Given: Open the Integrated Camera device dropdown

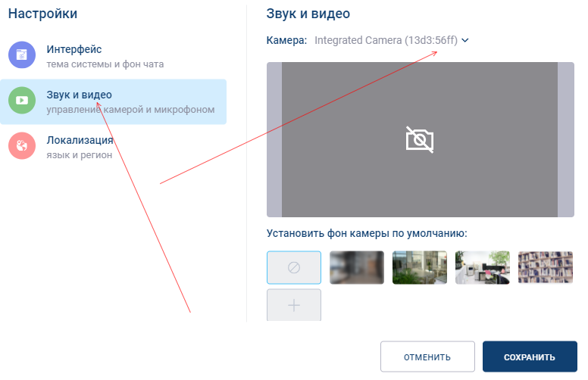Looking at the screenshot, I should [386, 40].
